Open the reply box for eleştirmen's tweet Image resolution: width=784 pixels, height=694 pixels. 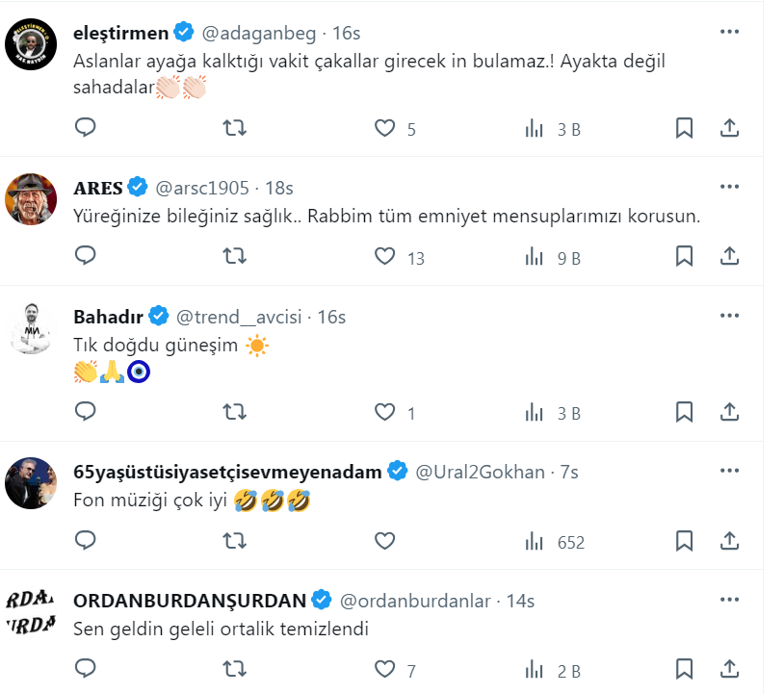pyautogui.click(x=87, y=126)
